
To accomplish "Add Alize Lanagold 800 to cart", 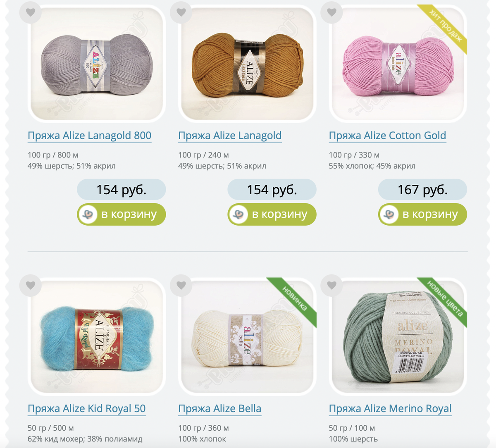I will pyautogui.click(x=122, y=214).
